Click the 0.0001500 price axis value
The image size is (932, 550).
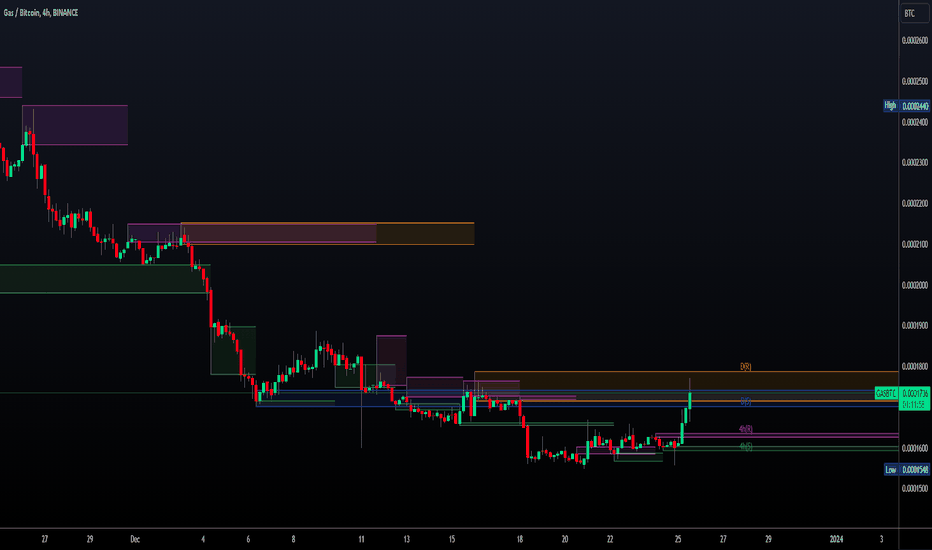[x=915, y=489]
